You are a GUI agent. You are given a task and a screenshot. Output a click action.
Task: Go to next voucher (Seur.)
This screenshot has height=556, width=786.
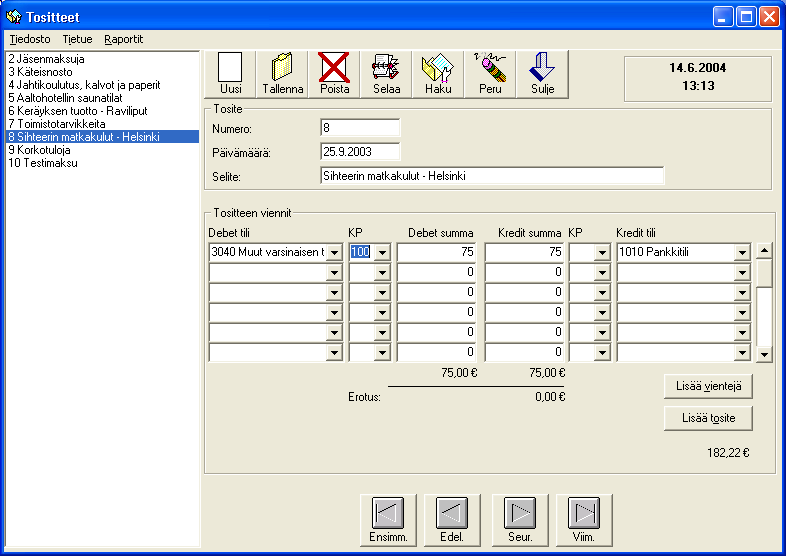point(520,520)
